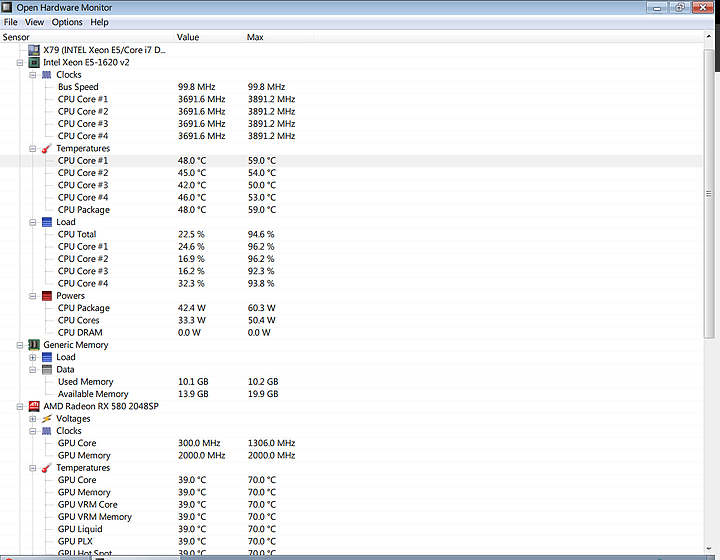720x560 pixels.
Task: Select the GPU Memory clock row
Action: click(x=351, y=456)
